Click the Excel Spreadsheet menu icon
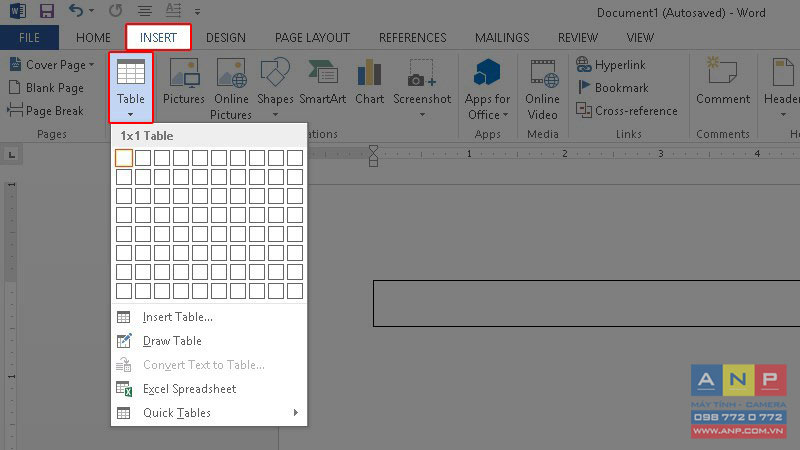This screenshot has height=450, width=800. [x=124, y=389]
